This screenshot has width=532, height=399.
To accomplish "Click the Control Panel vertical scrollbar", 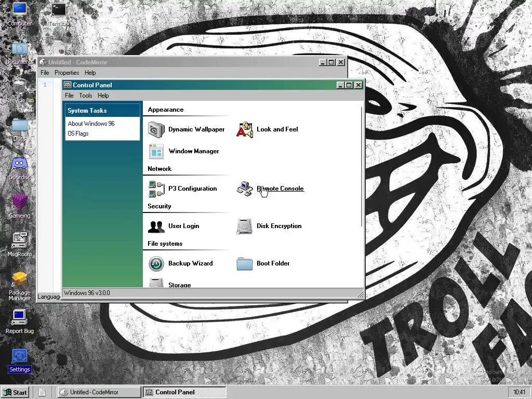I will [362, 166].
